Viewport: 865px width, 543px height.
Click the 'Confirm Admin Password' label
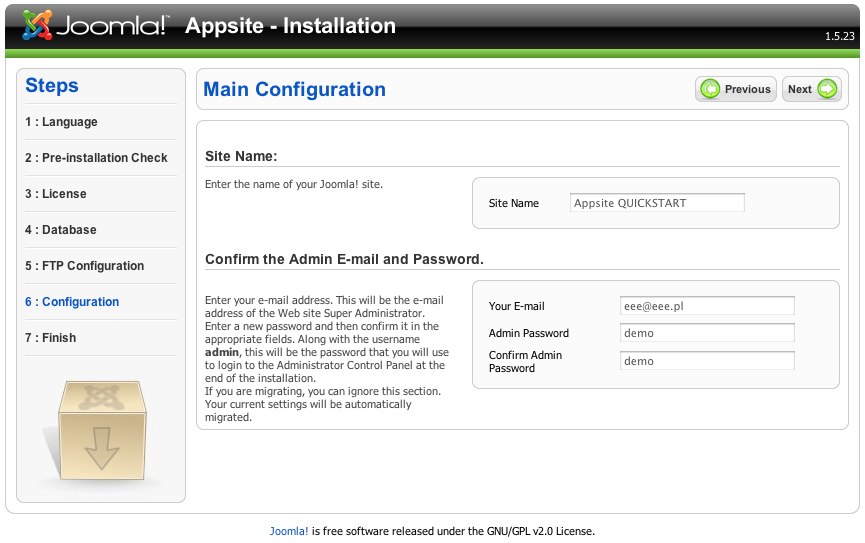click(525, 361)
